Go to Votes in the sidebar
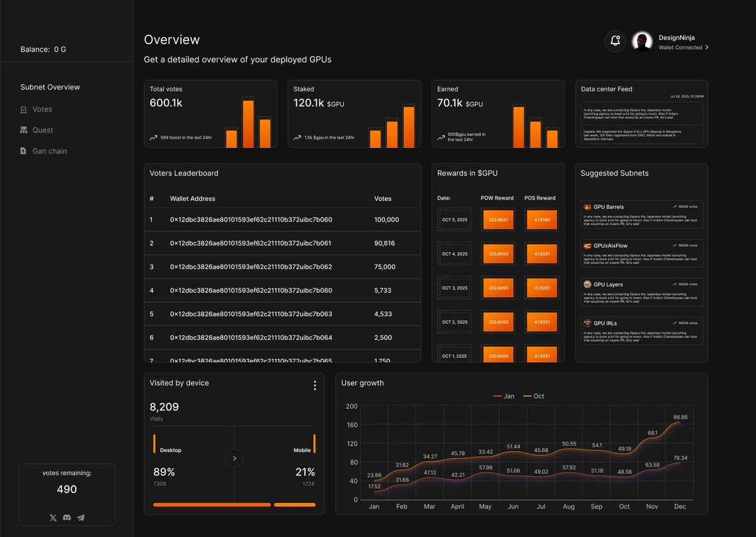The height and width of the screenshot is (537, 756). 42,109
